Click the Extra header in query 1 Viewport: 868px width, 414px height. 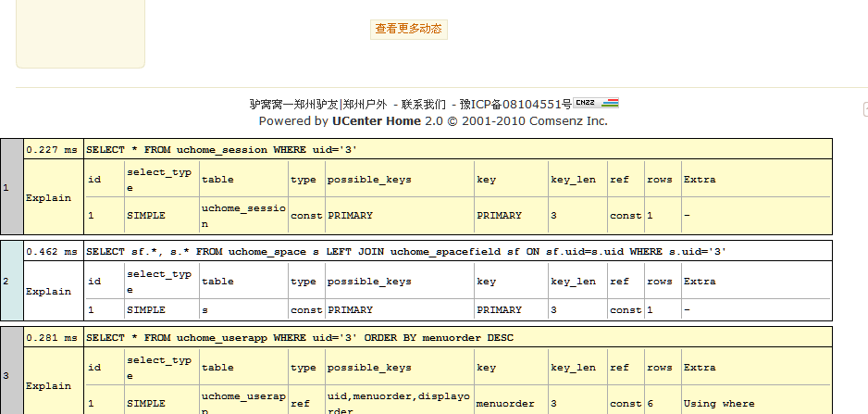pos(700,180)
